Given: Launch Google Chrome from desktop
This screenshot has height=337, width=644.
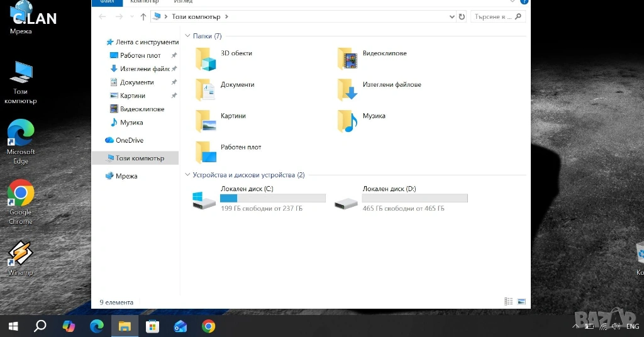Looking at the screenshot, I should pos(21,202).
